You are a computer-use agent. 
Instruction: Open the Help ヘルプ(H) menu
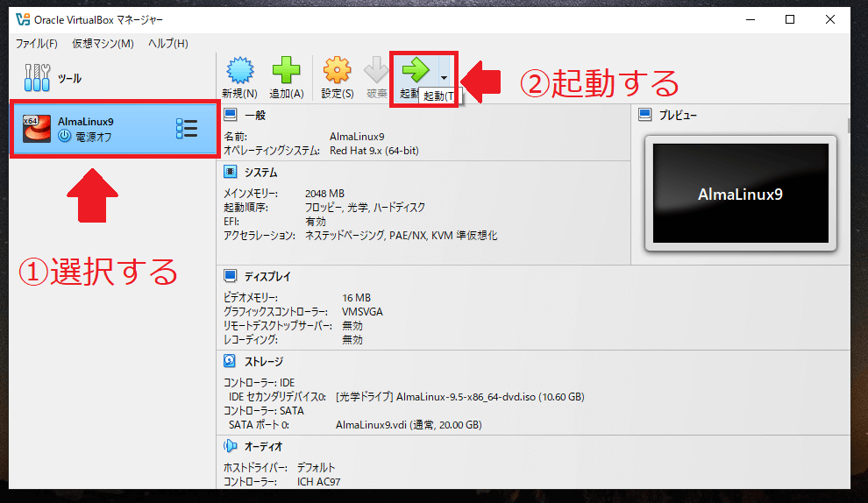click(x=168, y=44)
